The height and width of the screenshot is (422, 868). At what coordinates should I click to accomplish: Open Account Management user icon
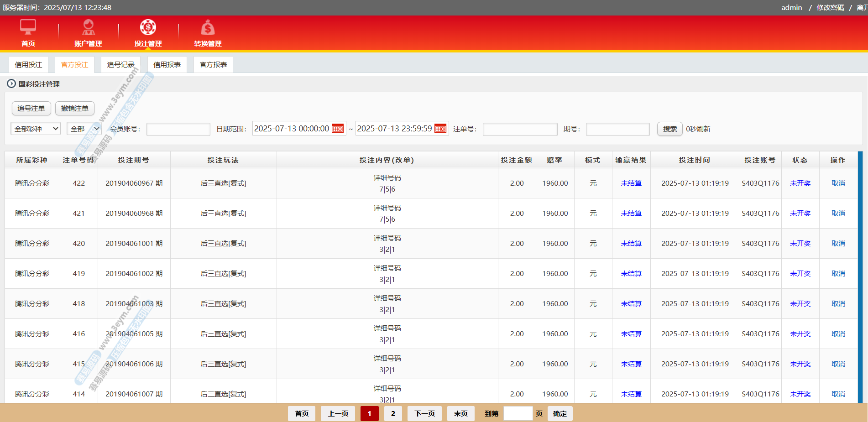click(x=88, y=27)
